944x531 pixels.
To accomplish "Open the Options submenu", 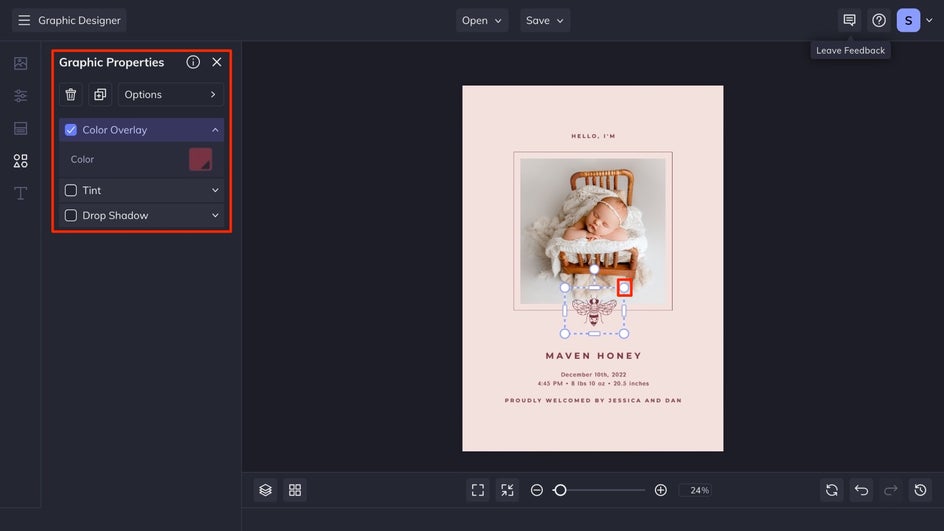I will pos(170,95).
